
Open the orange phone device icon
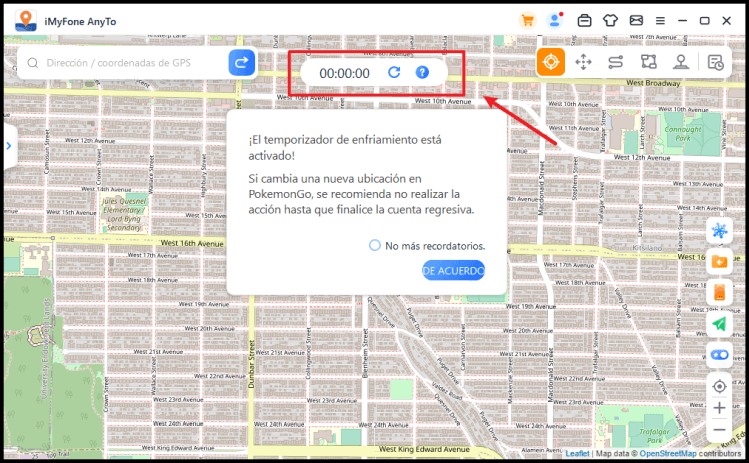tap(719, 292)
